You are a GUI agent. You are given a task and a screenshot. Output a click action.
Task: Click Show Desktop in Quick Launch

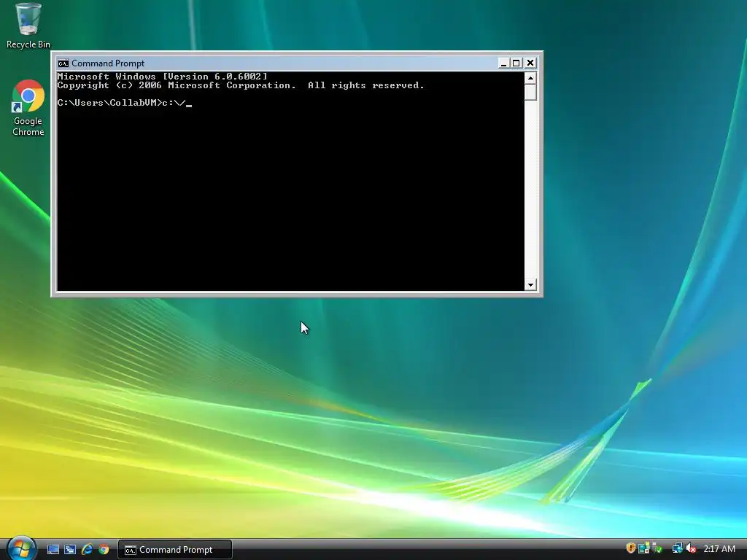(53, 550)
